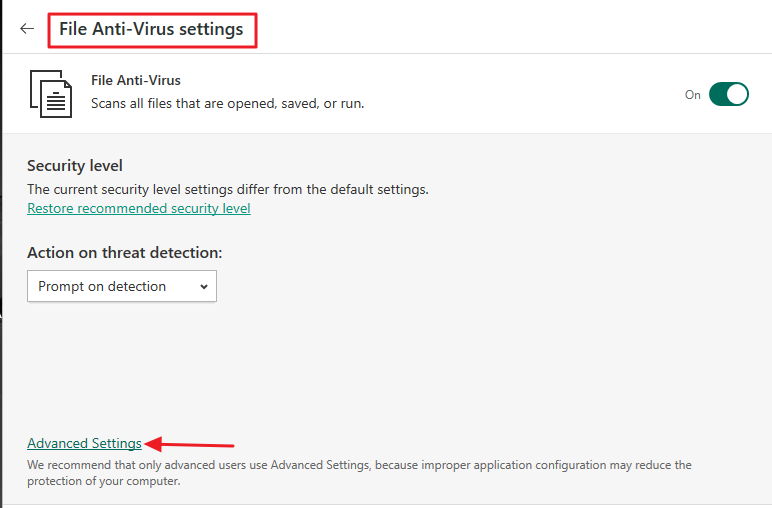Select the "Prompt on detection" text
772x508 pixels.
pos(102,286)
